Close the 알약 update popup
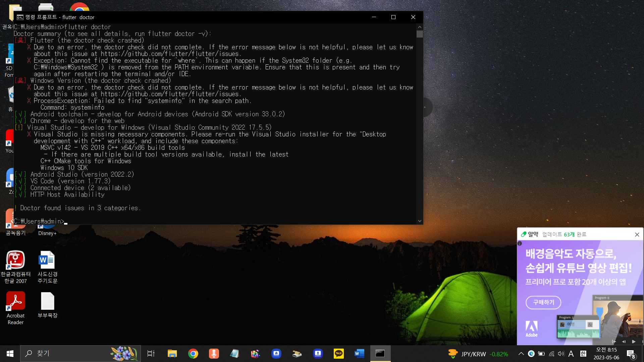Image resolution: width=644 pixels, height=362 pixels. [637, 235]
